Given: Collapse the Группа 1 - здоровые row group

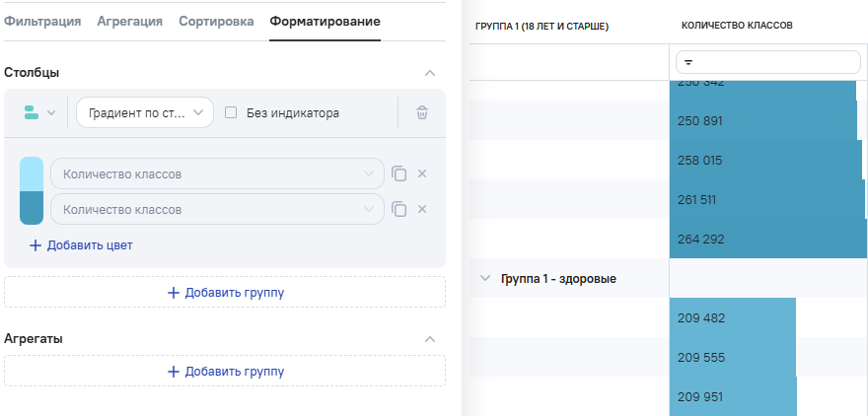Looking at the screenshot, I should [x=484, y=279].
